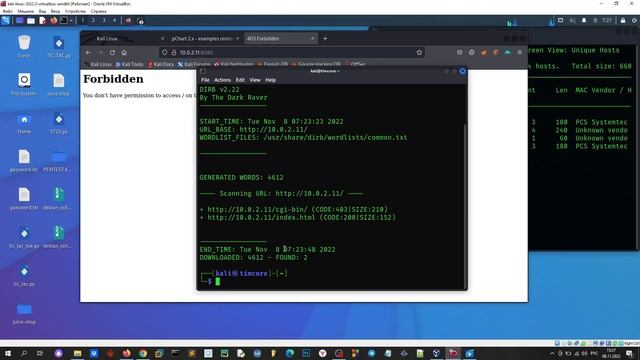The image size is (640, 360).
Task: Open the Kali Linux bookmark in the bookmarks bar
Action: (98, 64)
